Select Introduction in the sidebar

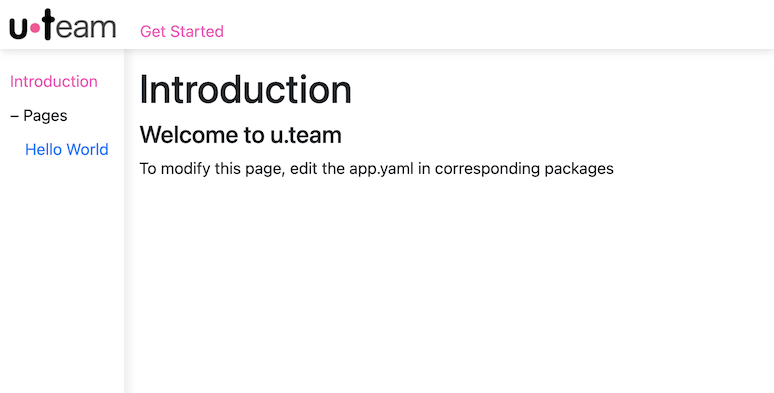tap(54, 81)
